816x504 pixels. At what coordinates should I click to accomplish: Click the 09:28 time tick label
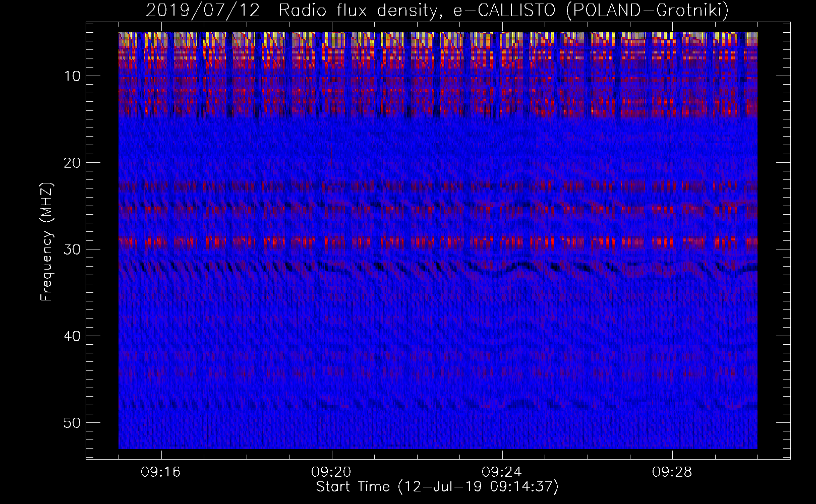(672, 472)
